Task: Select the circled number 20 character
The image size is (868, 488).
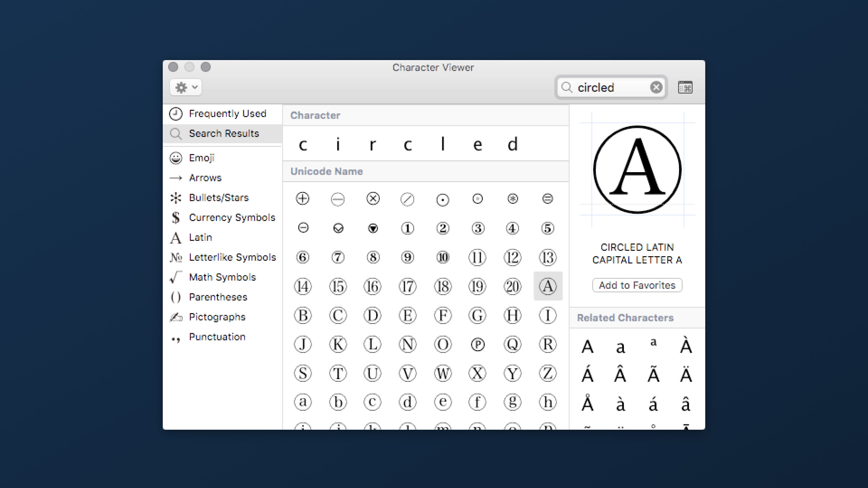Action: pyautogui.click(x=512, y=287)
